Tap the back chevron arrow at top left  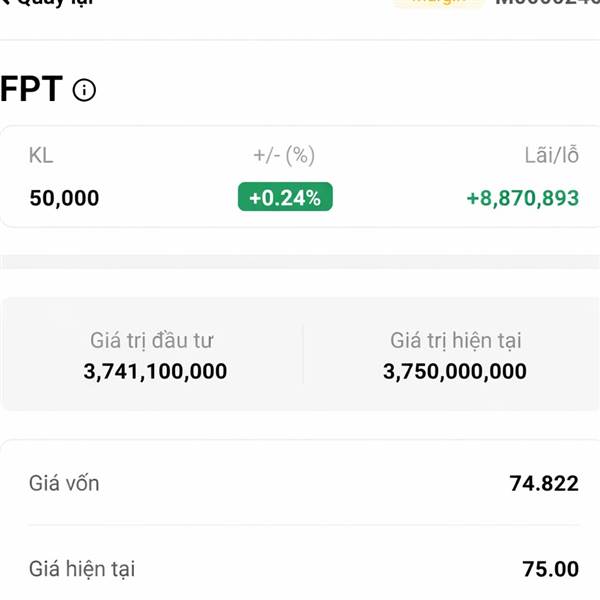(6, 3)
